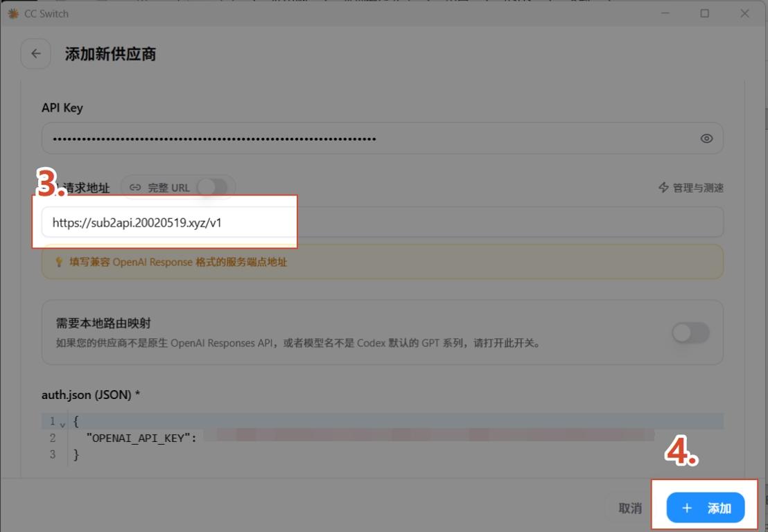Minimize the CC Switch window
Image resolution: width=768 pixels, height=532 pixels.
coord(665,13)
